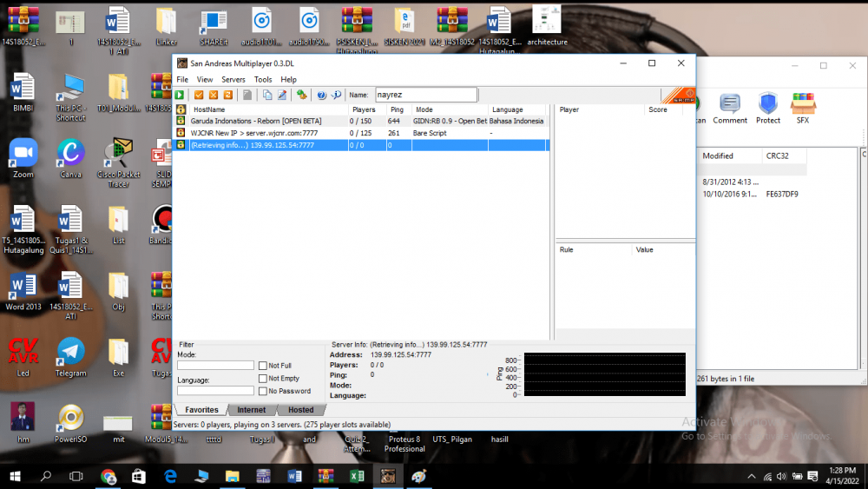Select the architecture file desktop icon
This screenshot has height=489, width=868.
coord(547,25)
